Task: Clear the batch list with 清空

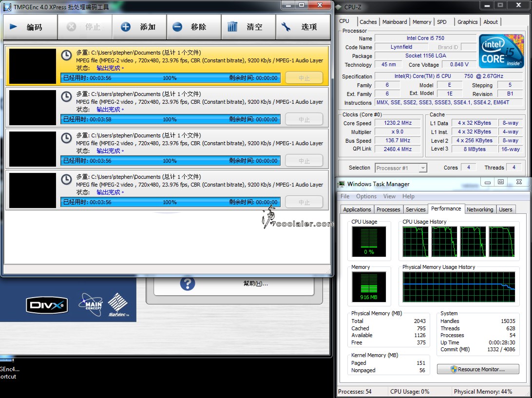Action: pyautogui.click(x=248, y=27)
